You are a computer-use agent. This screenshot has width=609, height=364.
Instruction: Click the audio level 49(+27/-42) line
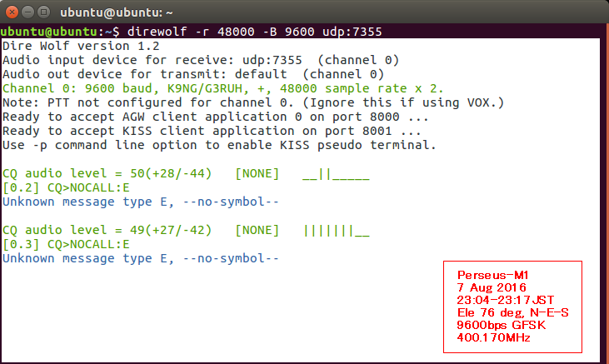click(x=186, y=231)
